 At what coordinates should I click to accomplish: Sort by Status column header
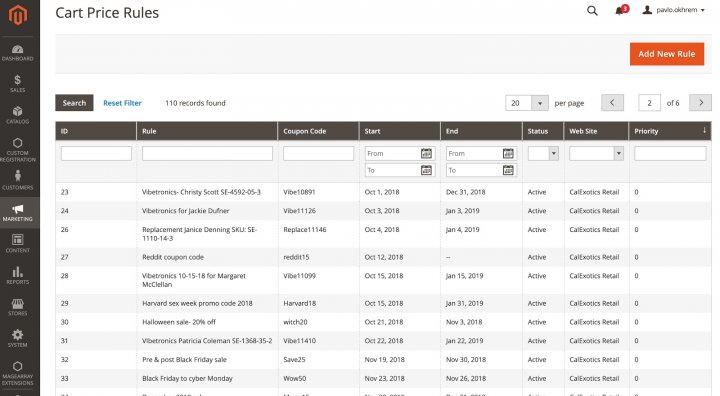[x=543, y=131]
